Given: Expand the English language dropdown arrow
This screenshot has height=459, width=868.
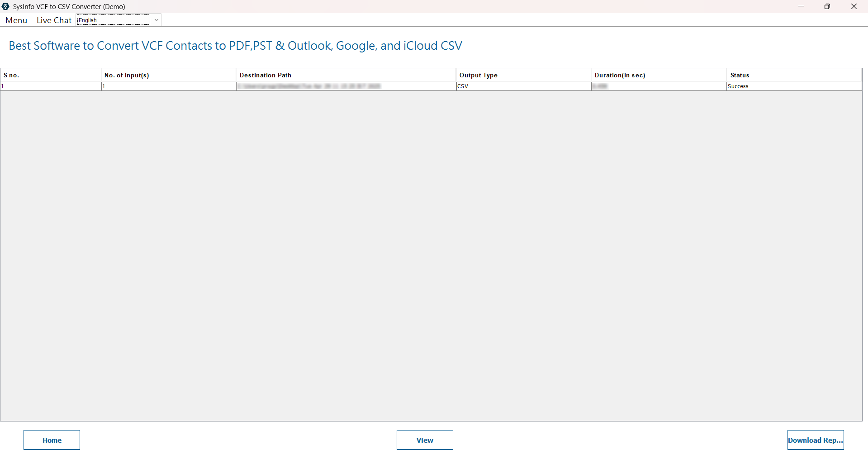Looking at the screenshot, I should coord(157,20).
